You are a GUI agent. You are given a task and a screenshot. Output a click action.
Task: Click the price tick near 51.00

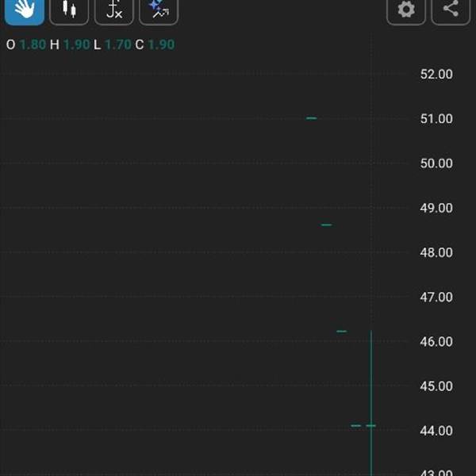click(312, 118)
